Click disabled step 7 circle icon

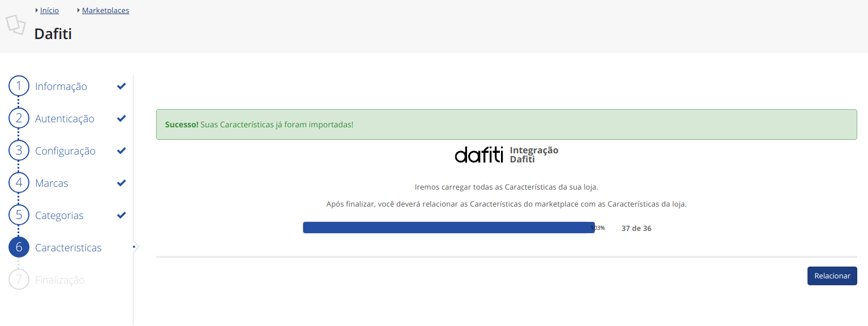(19, 280)
